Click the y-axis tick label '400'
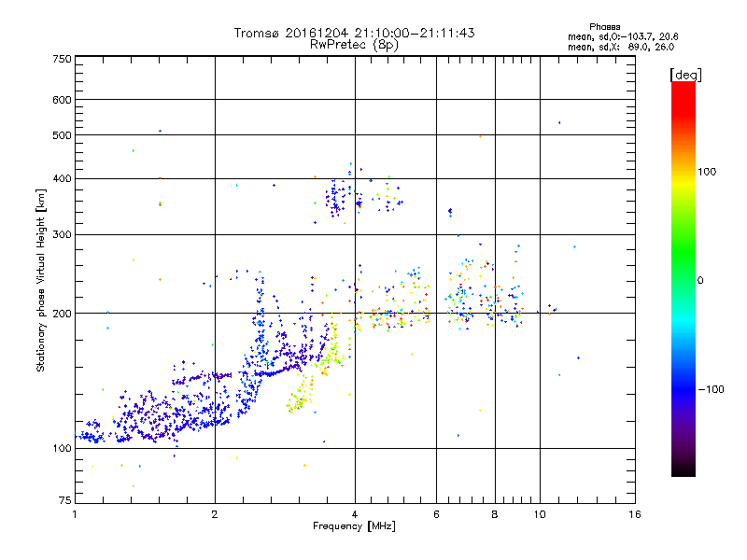The image size is (747, 560). pos(62,178)
